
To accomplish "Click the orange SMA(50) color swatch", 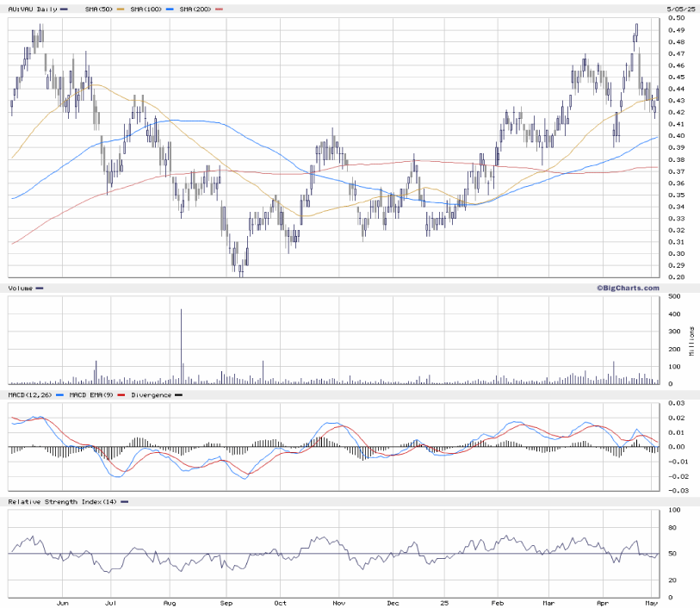I will coord(122,9).
